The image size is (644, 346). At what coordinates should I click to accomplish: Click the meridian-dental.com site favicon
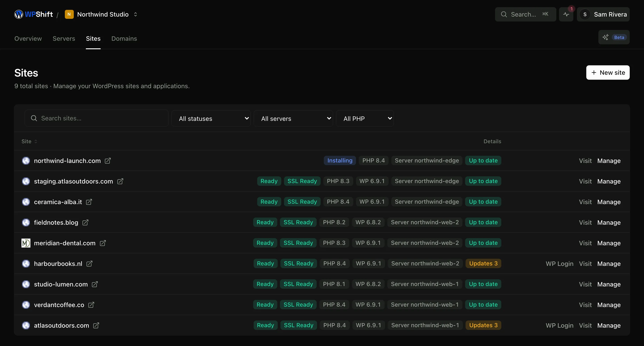[x=26, y=243]
